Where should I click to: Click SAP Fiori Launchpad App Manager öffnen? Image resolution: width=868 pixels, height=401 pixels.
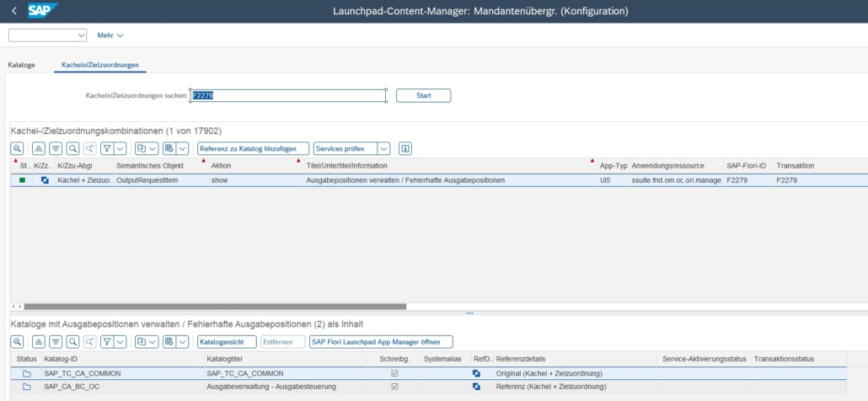[380, 342]
